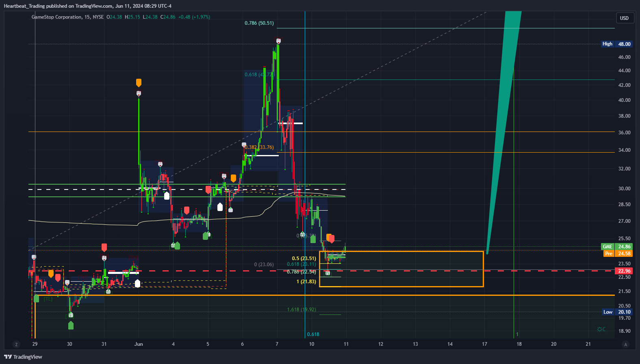
Task: Click the green arrow marker beside the TL label
Action: [x=36, y=299]
